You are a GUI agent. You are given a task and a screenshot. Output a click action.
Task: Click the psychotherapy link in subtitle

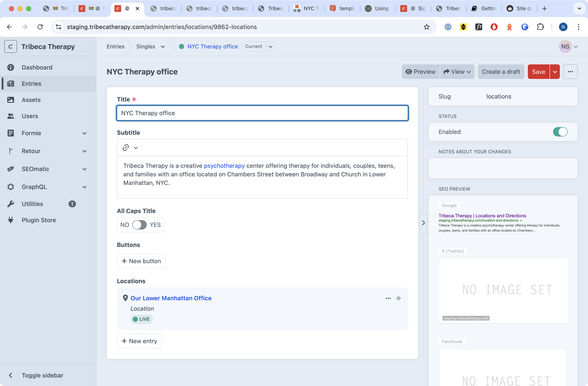point(224,166)
